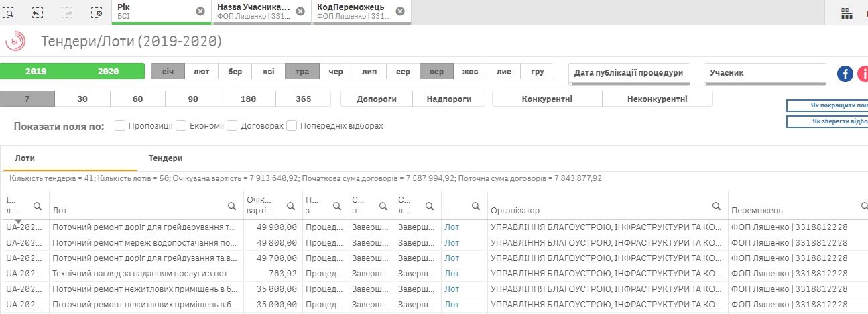
Task: Click the bi logo icon
Action: (x=15, y=42)
